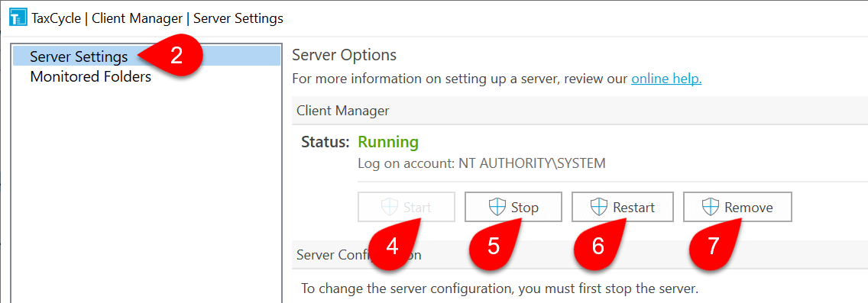Click the Log on account NT AUTHORITY\SYSTEM text
Screen dimensions: 868x303
pos(481,163)
